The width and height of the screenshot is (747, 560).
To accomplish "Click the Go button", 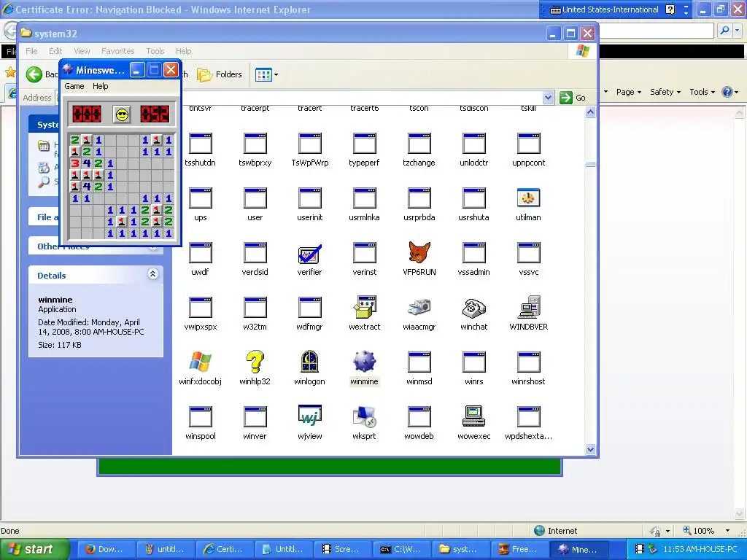I will [x=573, y=98].
